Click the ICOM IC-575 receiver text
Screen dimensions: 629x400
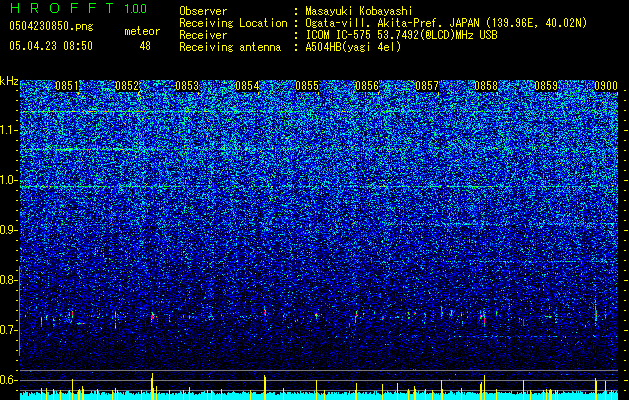pyautogui.click(x=401, y=35)
